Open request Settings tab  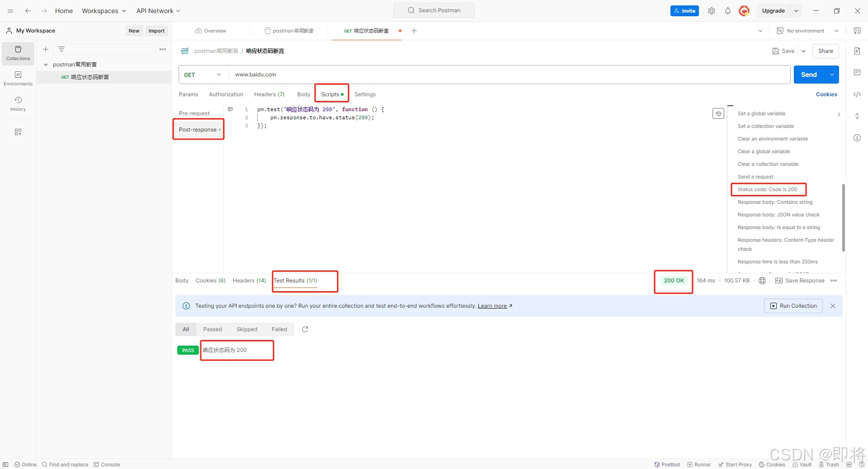tap(365, 94)
